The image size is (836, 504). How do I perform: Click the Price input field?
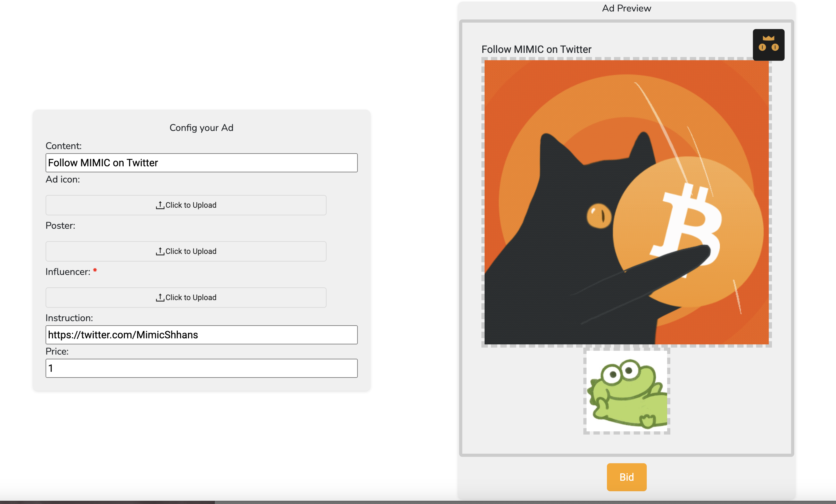202,368
